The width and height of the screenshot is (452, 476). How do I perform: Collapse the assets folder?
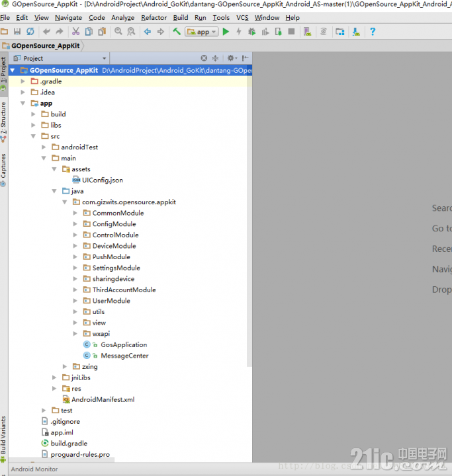[54, 169]
